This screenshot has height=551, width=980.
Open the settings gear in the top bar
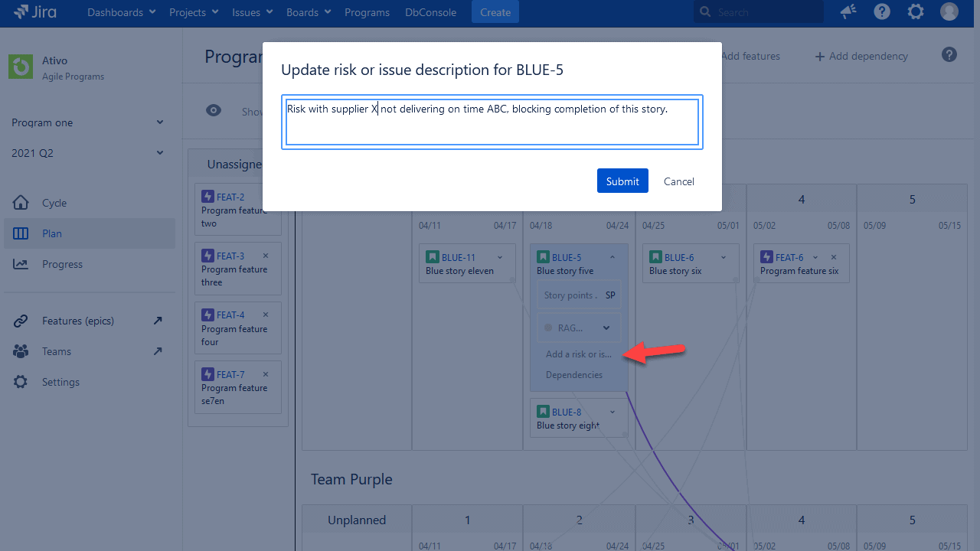click(x=916, y=11)
